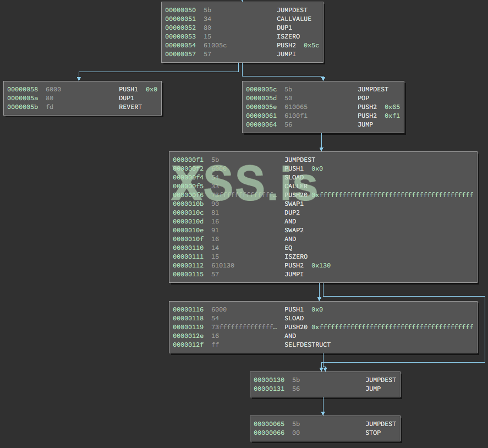
Task: Click the AND instruction at 0000012e
Action: click(290, 336)
